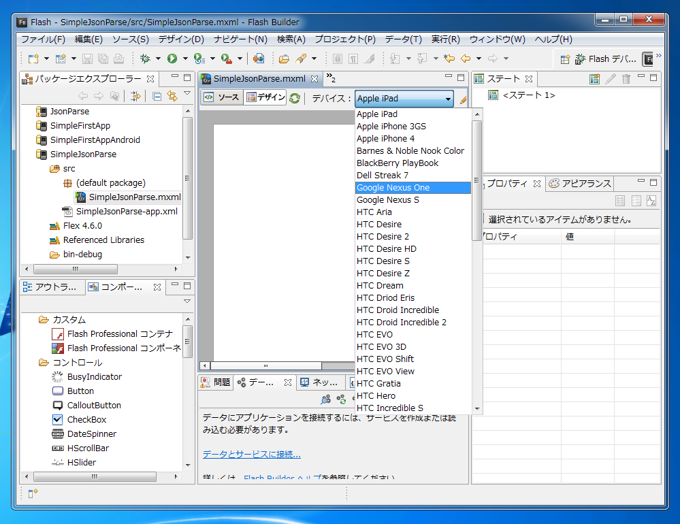Open Package Explorer view menu triangle
The width and height of the screenshot is (680, 524).
[187, 93]
